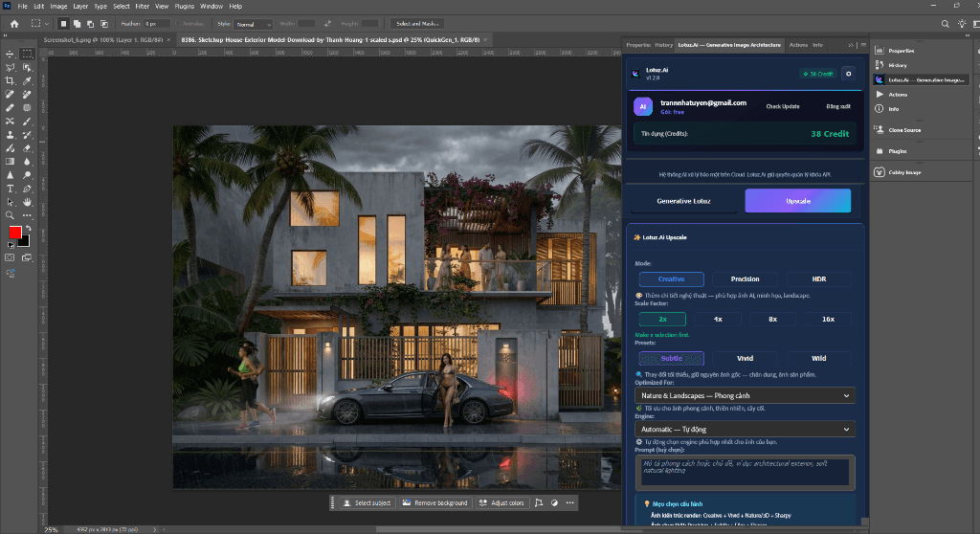Choose Intersect with selection mode
Viewport: 980px width, 534px height.
[x=103, y=24]
